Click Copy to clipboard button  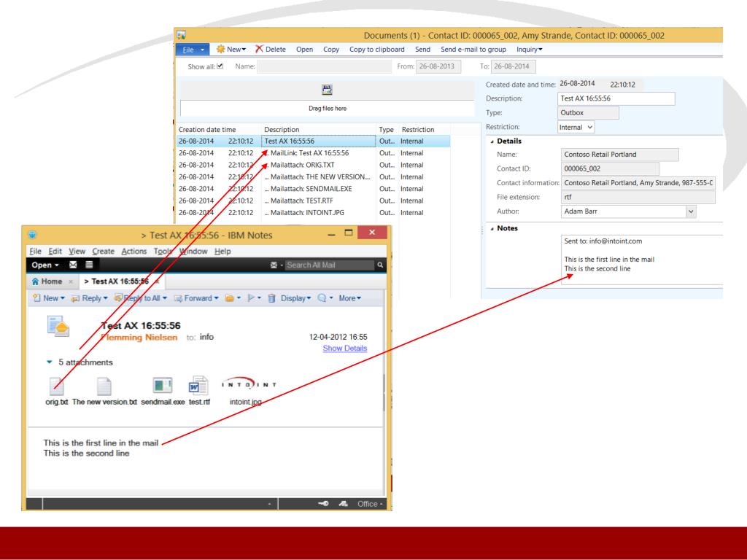(x=377, y=49)
